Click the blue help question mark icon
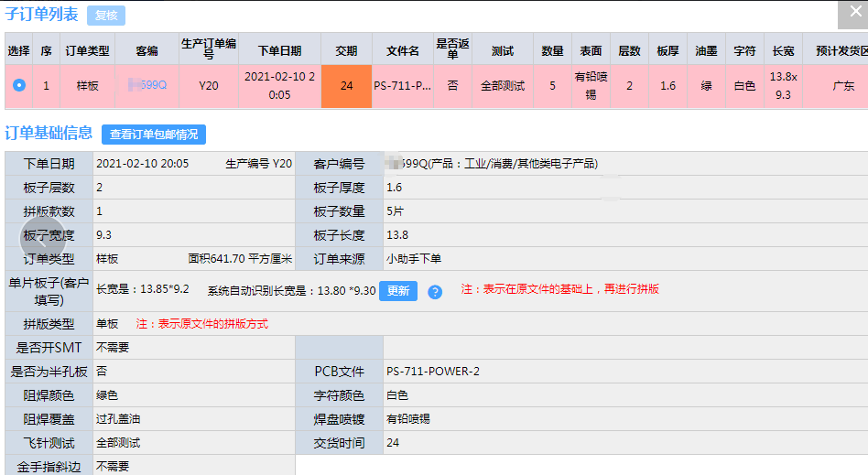Image resolution: width=868 pixels, height=475 pixels. tap(435, 292)
